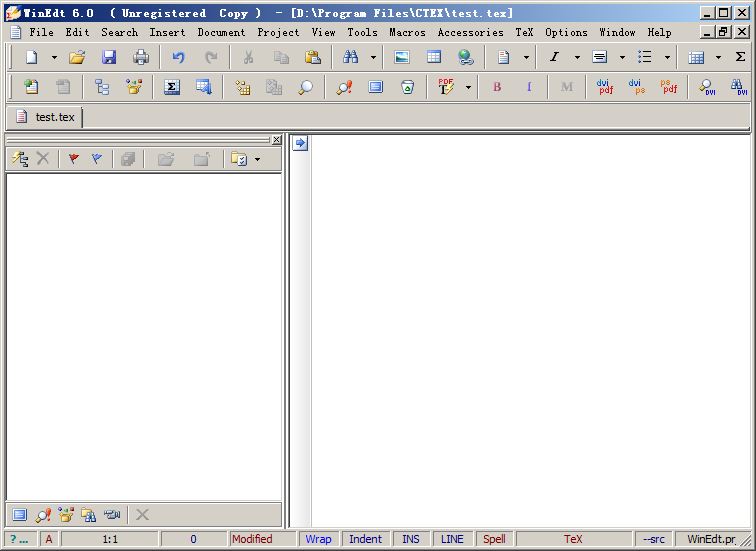Click the WinEdt.prj label in status bar
Screen dimensions: 756x551
711,539
